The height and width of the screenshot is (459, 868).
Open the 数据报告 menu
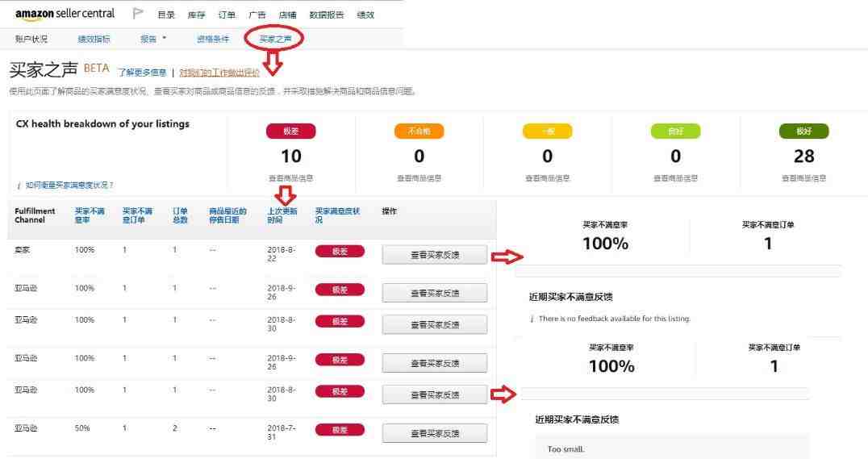[327, 15]
